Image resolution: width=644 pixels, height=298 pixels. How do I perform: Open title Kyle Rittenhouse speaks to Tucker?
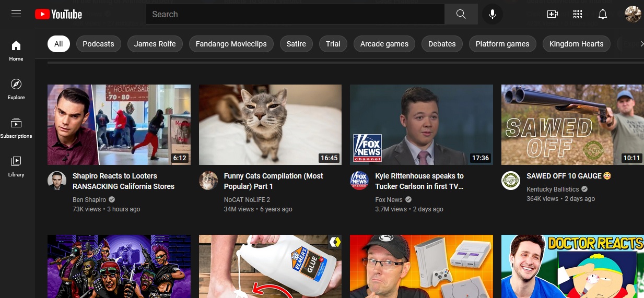419,181
